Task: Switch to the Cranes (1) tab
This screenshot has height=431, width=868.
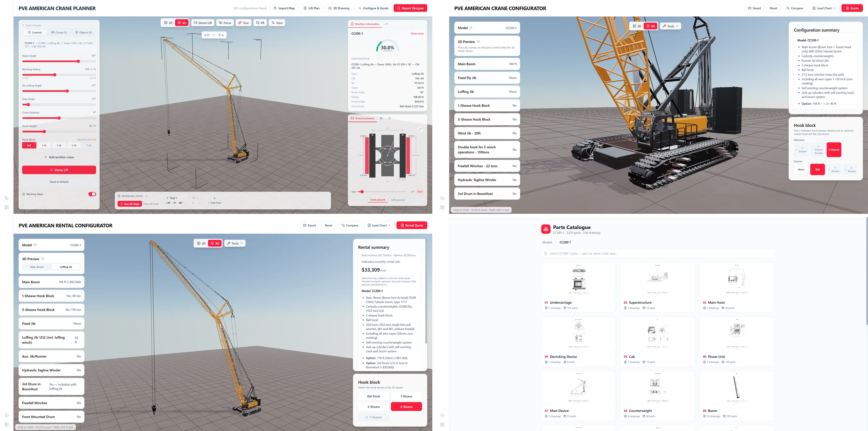Action: (59, 33)
